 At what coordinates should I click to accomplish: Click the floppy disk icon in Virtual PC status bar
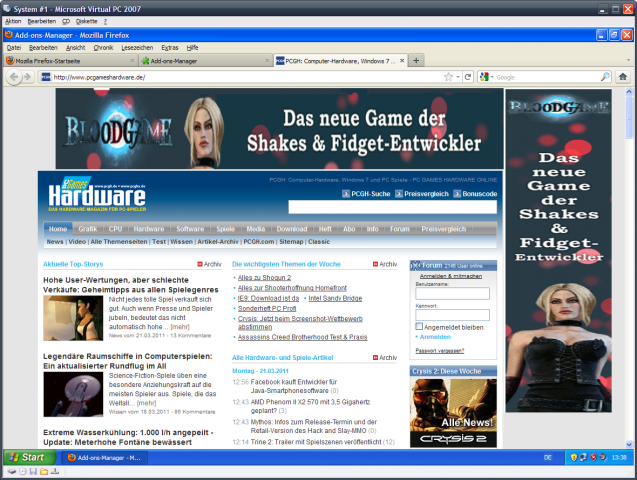pos(33,471)
